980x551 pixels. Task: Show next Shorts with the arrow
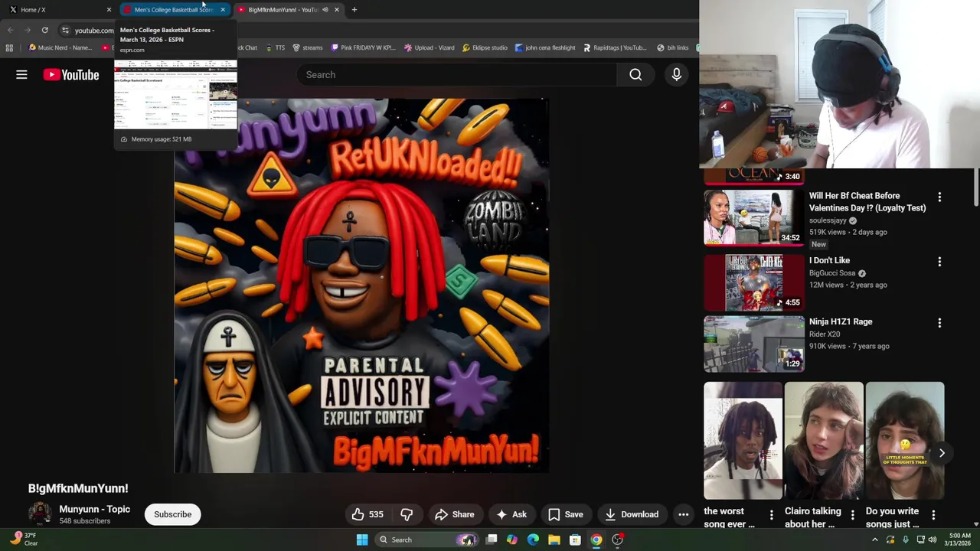tap(942, 453)
